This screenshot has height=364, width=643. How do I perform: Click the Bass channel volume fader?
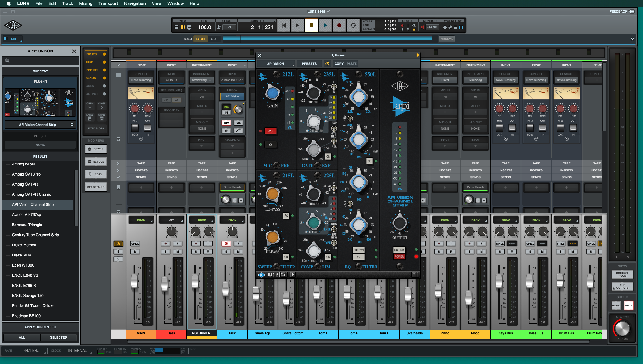point(165,284)
